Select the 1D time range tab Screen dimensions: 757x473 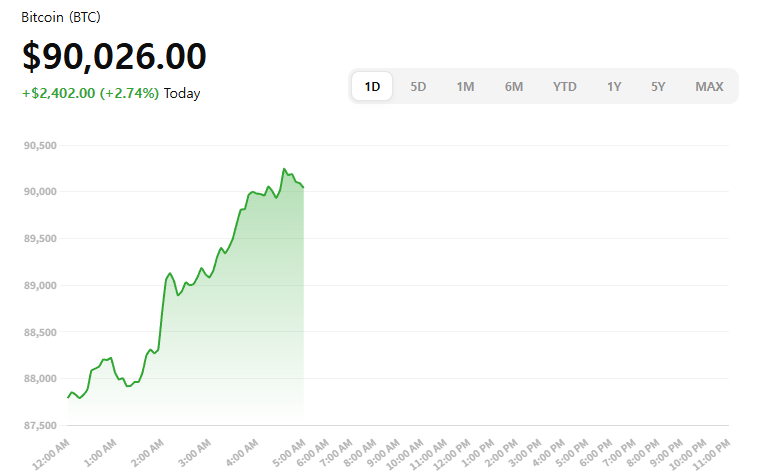click(x=372, y=86)
